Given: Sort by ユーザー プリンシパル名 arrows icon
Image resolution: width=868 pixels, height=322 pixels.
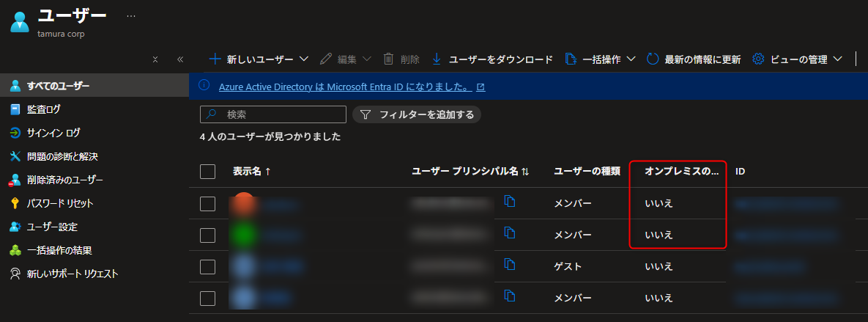Looking at the screenshot, I should (526, 172).
